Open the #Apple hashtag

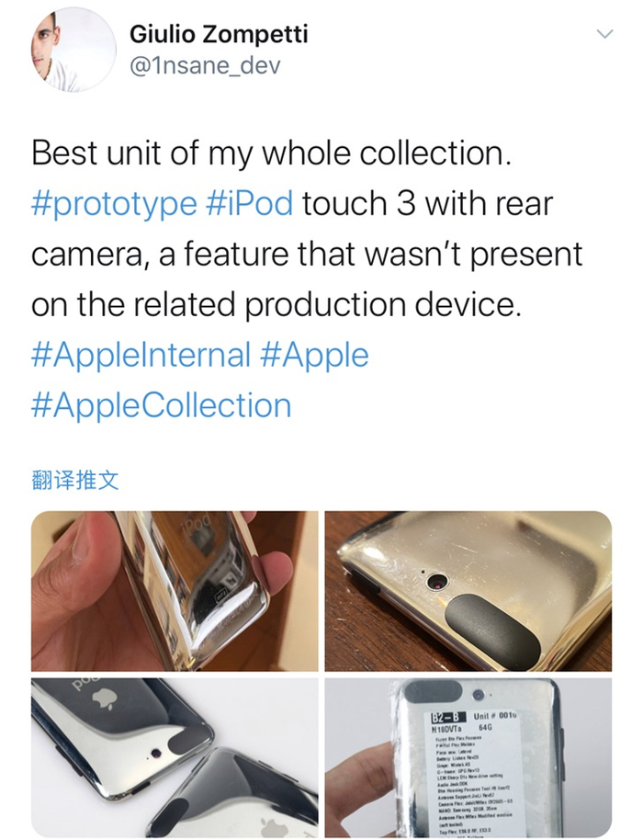pos(314,356)
